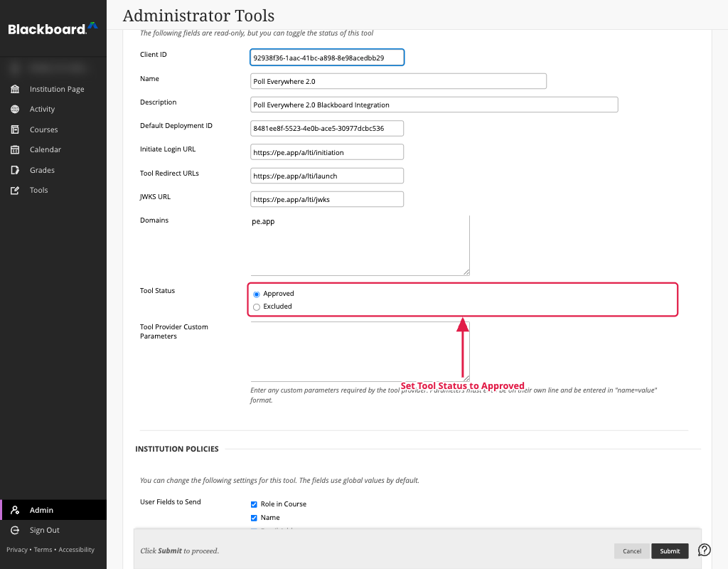Viewport: 728px width, 569px height.
Task: Open Courses from the sidebar
Action: click(x=43, y=129)
